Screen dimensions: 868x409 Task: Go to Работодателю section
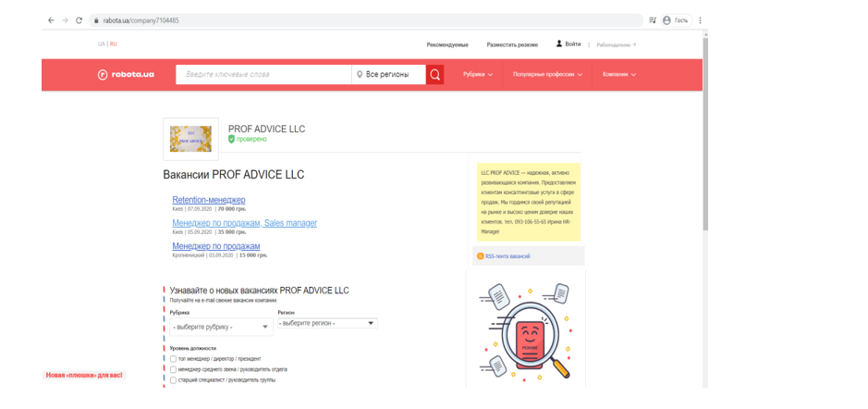point(617,45)
